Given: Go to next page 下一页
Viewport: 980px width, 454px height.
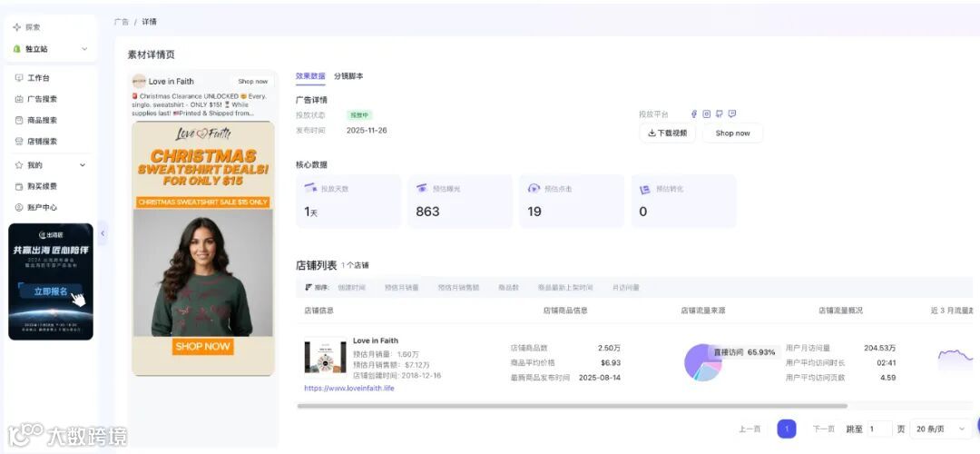Looking at the screenshot, I should tap(823, 429).
